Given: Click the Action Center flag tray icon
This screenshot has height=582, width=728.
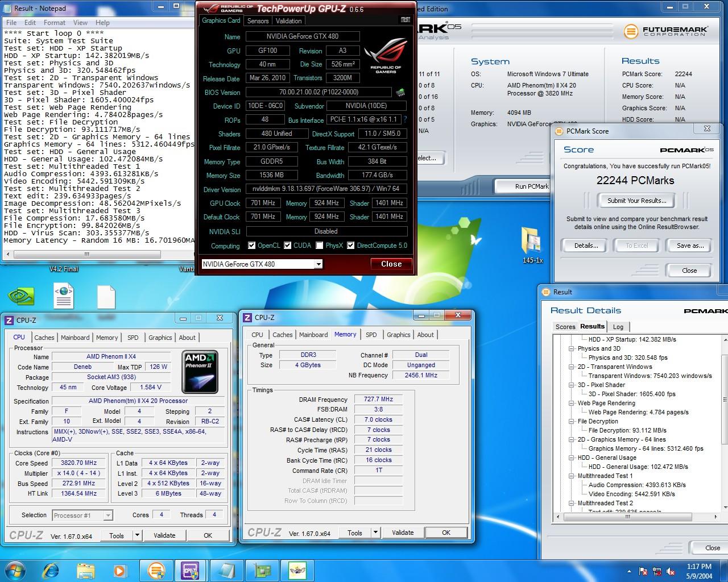Looking at the screenshot, I should click(x=643, y=571).
